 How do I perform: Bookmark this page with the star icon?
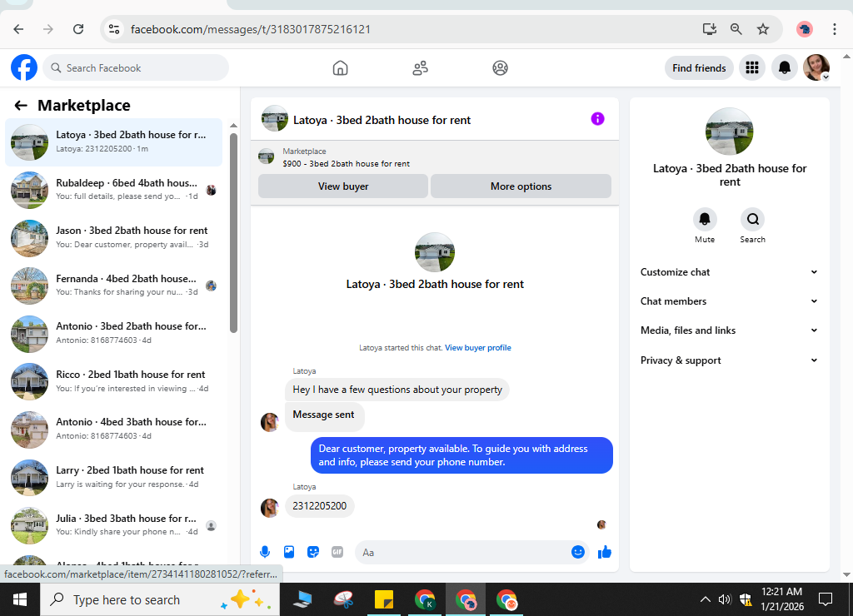[x=763, y=29]
